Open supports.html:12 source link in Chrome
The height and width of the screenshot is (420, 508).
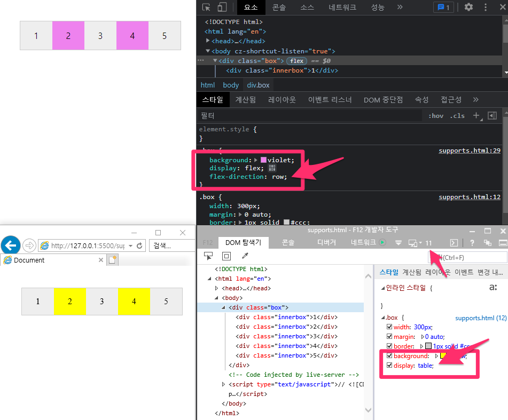coord(470,197)
